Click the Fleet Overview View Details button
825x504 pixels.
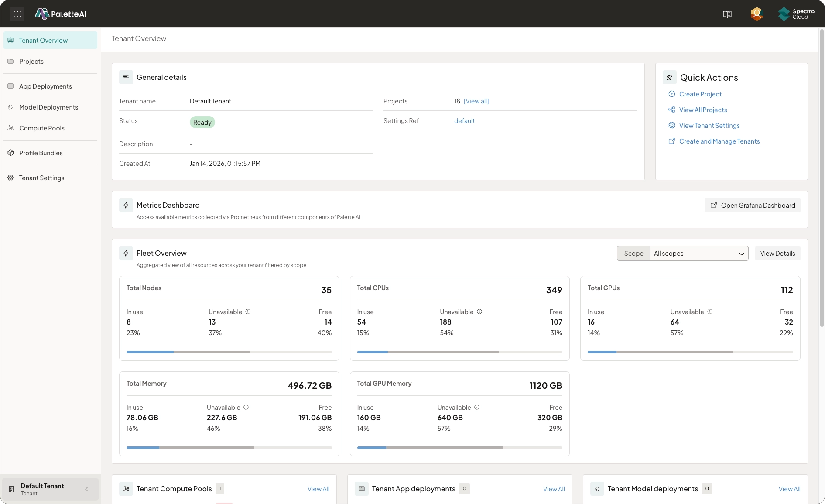(x=777, y=253)
